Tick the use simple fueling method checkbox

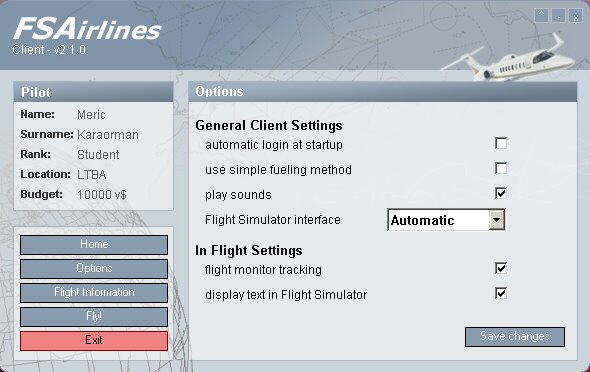tap(501, 168)
